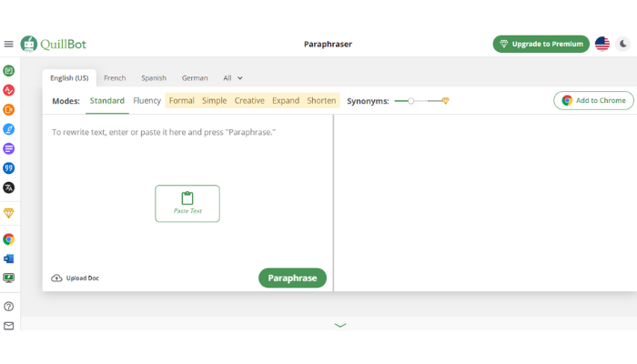Select the Shorten mode
Image resolution: width=637 pixels, height=364 pixels.
(321, 101)
